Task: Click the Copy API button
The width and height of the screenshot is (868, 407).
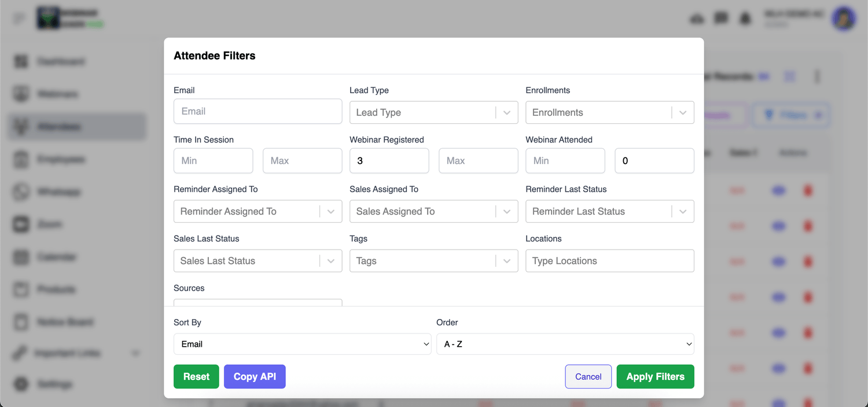Action: click(255, 376)
